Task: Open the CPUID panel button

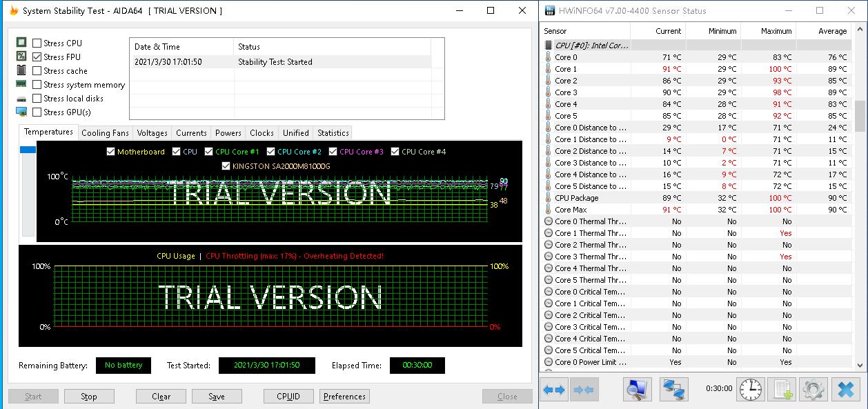Action: click(288, 397)
